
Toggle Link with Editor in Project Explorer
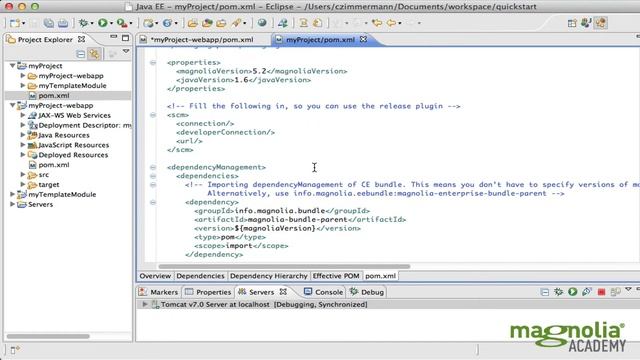point(94,54)
